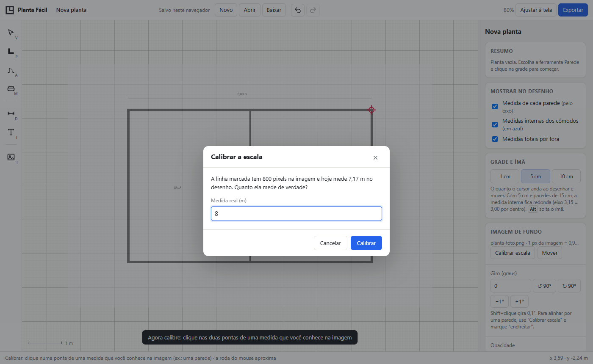This screenshot has width=593, height=364.
Task: Click the undo arrow icon
Action: click(298, 10)
